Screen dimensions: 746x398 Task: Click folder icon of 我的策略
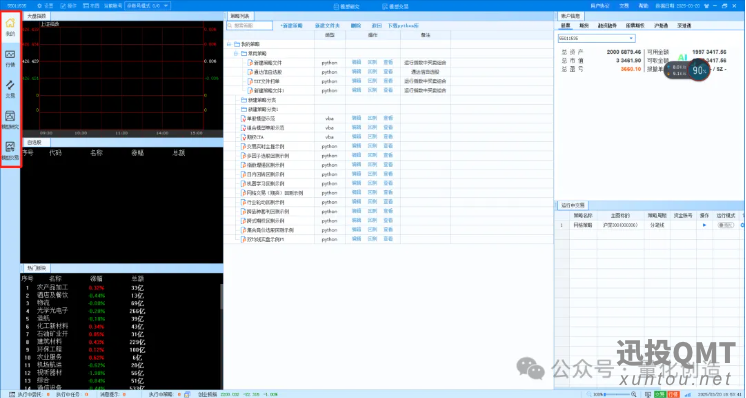coord(236,44)
